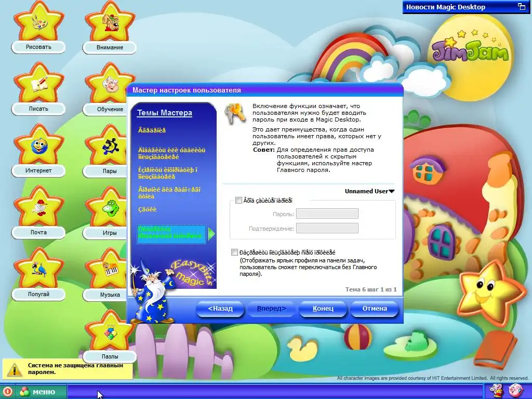Click the Тема 6 шаг 1 из 1 text
This screenshot has height=399, width=532.
pyautogui.click(x=371, y=289)
